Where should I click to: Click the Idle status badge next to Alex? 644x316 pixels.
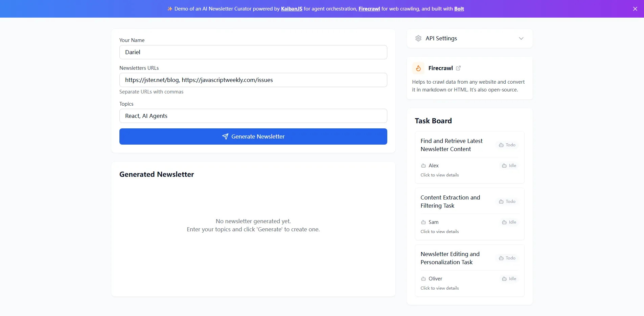coord(509,166)
